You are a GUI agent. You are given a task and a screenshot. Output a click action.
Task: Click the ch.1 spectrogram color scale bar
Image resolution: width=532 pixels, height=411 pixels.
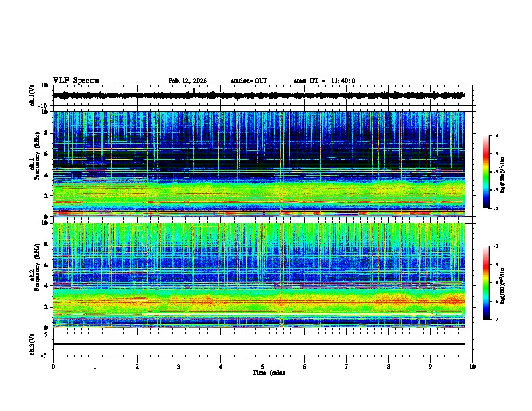486,172
